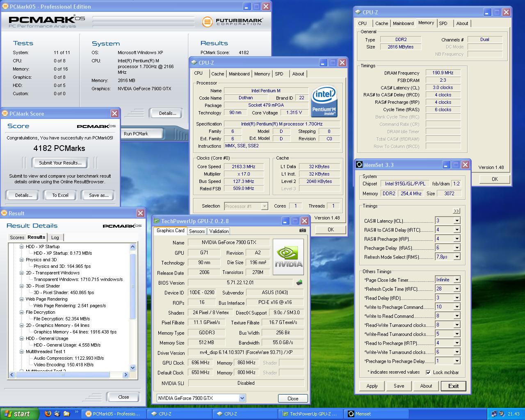Click the GPU-Z title bar icon
525x420 pixels.
click(x=156, y=221)
